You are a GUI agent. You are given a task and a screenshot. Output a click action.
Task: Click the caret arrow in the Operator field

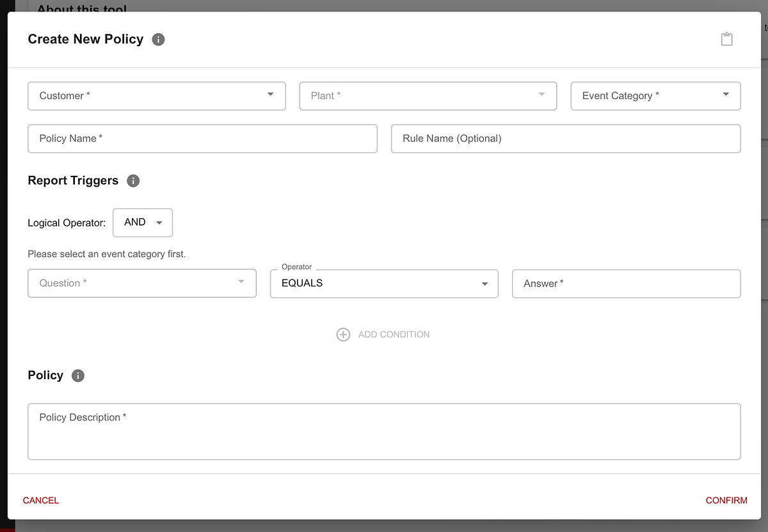(x=485, y=284)
